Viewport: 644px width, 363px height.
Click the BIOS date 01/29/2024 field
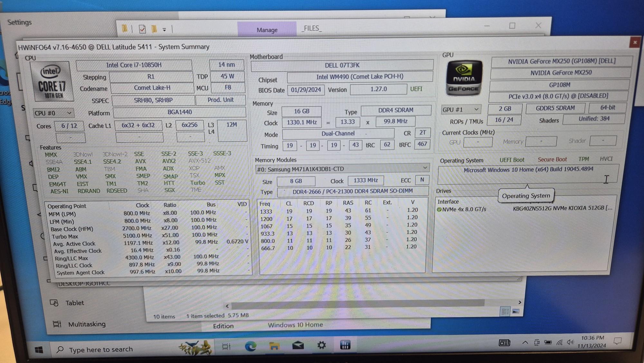pyautogui.click(x=306, y=90)
